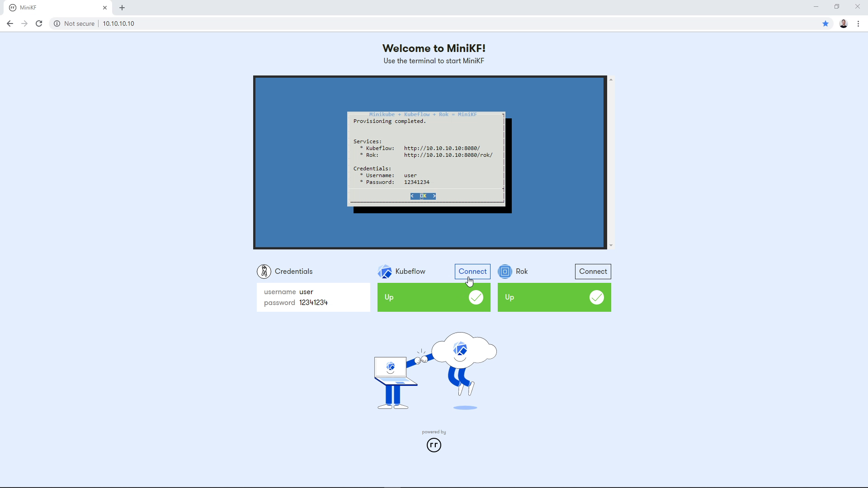Click the Arrikto logo under 'powered by'
This screenshot has width=868, height=488.
tap(434, 445)
